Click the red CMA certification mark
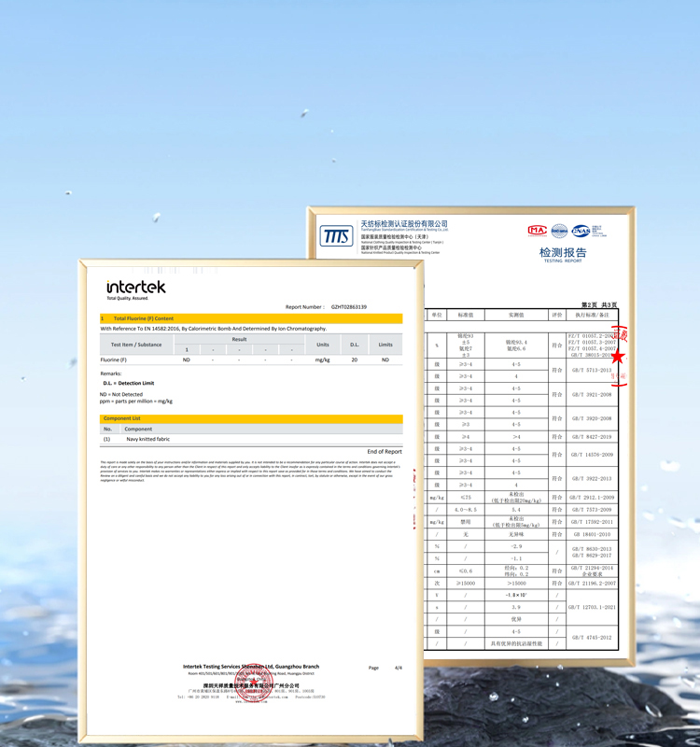The image size is (700, 747). point(538,231)
